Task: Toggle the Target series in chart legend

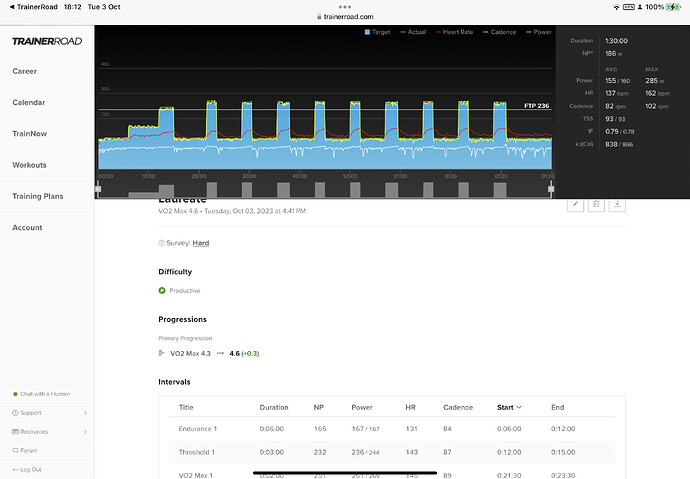Action: (377, 32)
